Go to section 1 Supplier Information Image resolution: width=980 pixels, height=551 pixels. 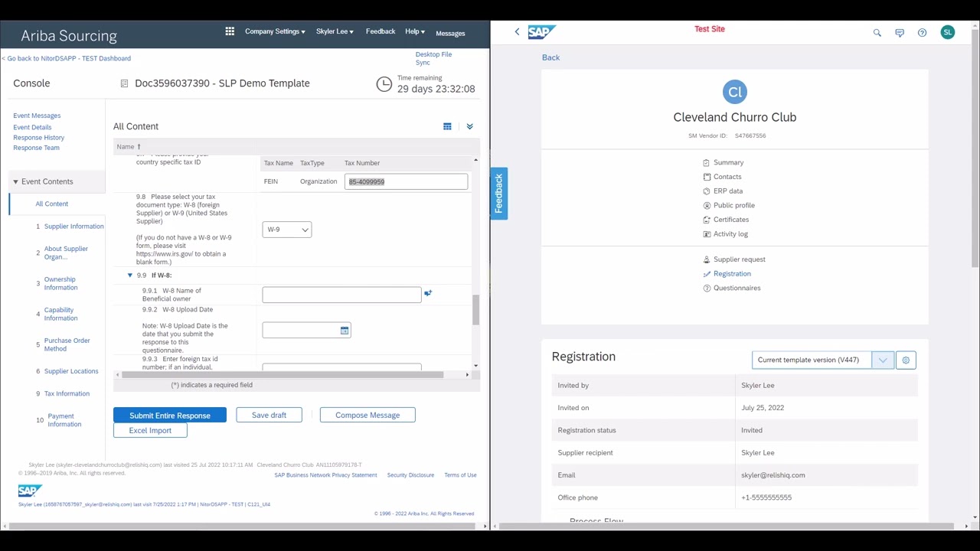[x=73, y=227]
